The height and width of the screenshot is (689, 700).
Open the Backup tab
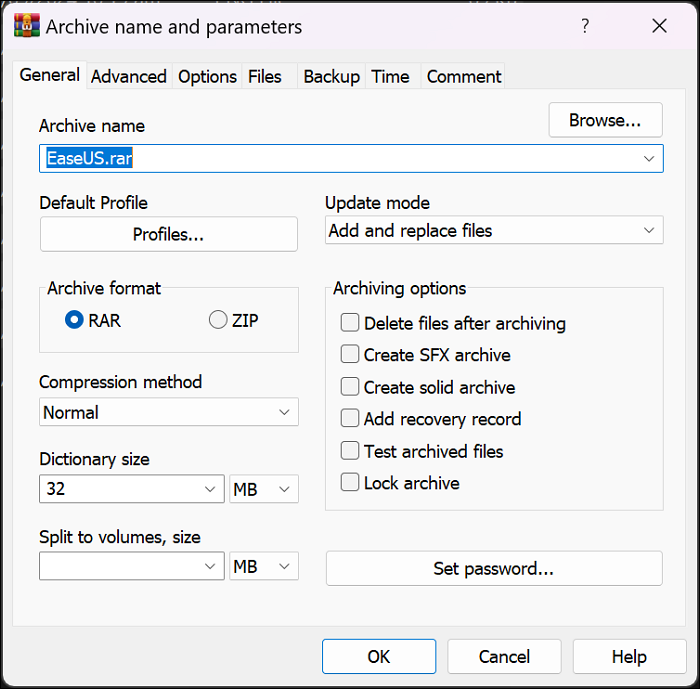coord(331,76)
